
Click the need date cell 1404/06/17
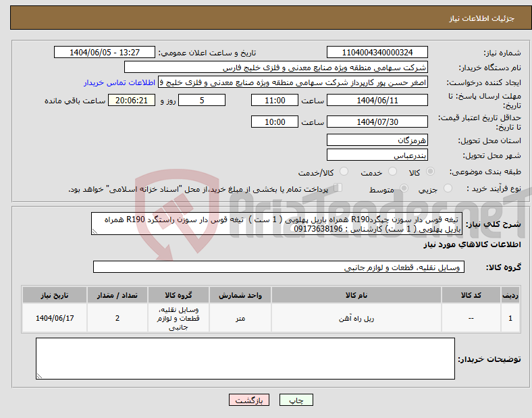click(x=55, y=318)
